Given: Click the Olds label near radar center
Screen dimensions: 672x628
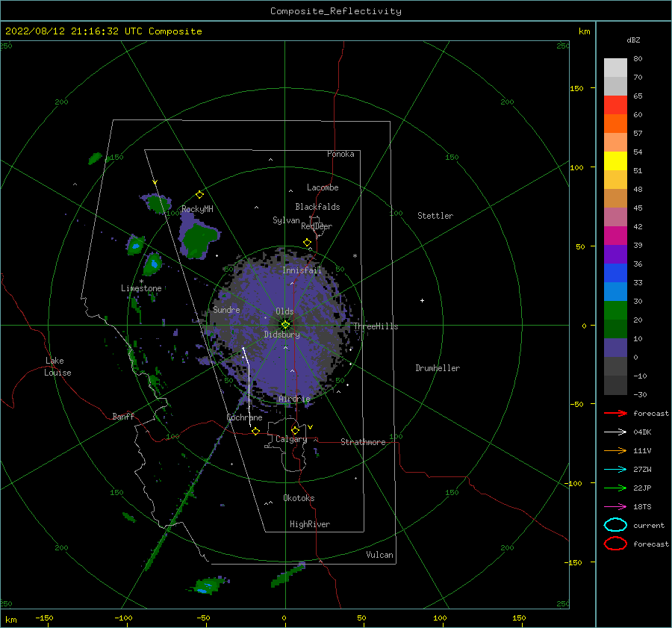Looking at the screenshot, I should click(284, 311).
